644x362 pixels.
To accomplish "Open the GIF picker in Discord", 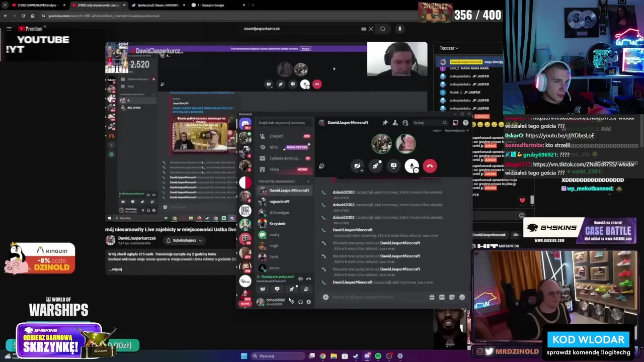I will 442,297.
